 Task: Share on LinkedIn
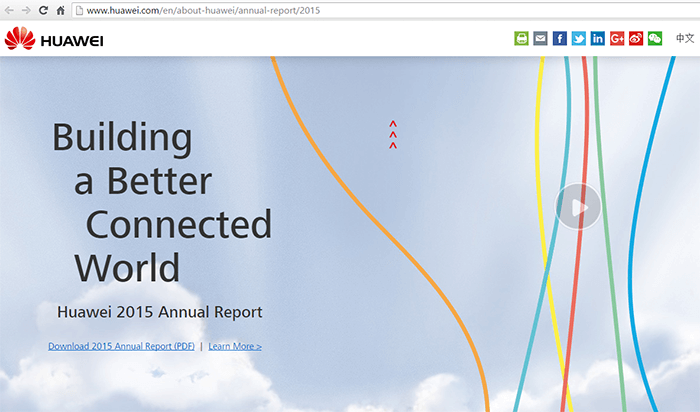(597, 38)
